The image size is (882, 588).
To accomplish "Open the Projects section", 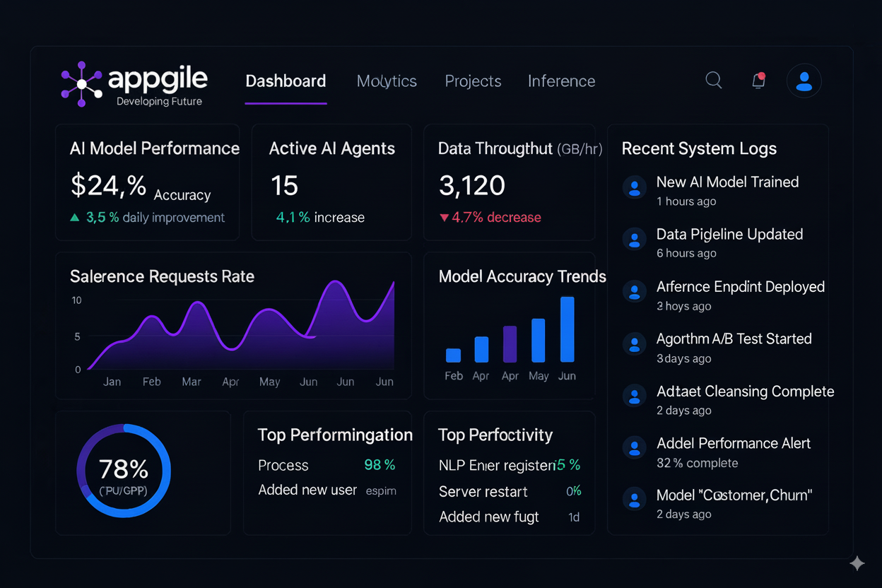I will click(x=473, y=81).
